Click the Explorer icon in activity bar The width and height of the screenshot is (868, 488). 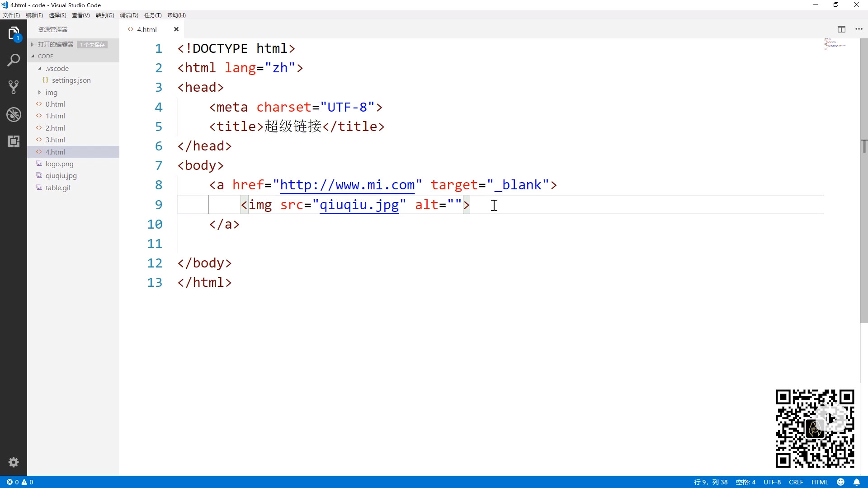pyautogui.click(x=13, y=33)
